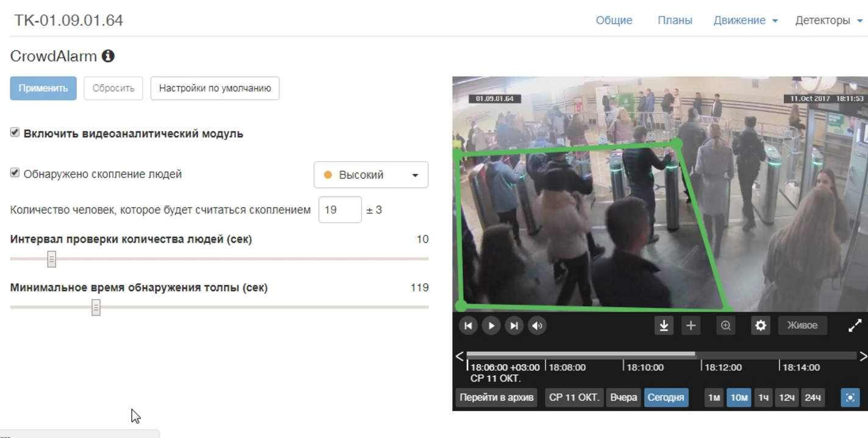Screen dimensions: 868x438
Task: Select the top-right green zone vertex
Action: pyautogui.click(x=676, y=143)
